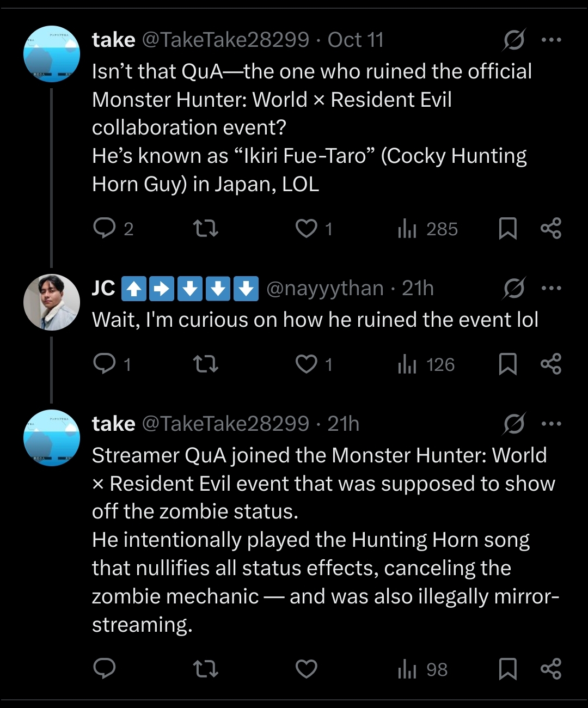
Task: Retweet take's Oct 11 QuA tweet
Action: (x=206, y=228)
